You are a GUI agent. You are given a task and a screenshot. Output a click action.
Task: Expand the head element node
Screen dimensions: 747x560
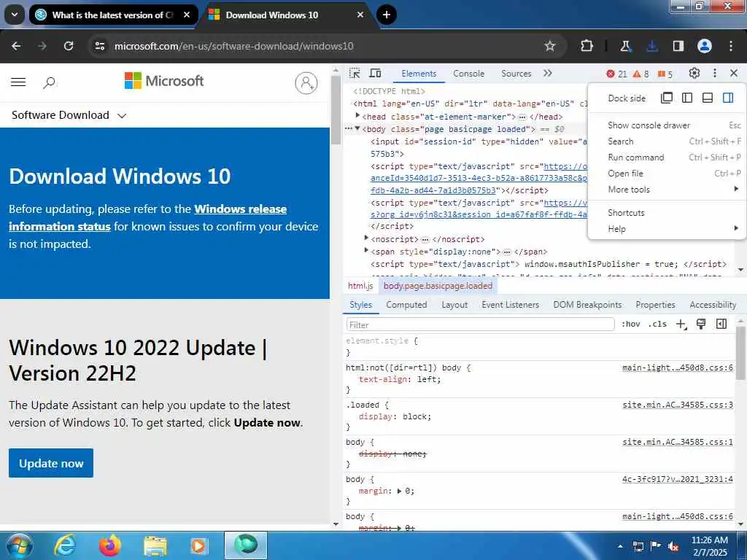(357, 116)
